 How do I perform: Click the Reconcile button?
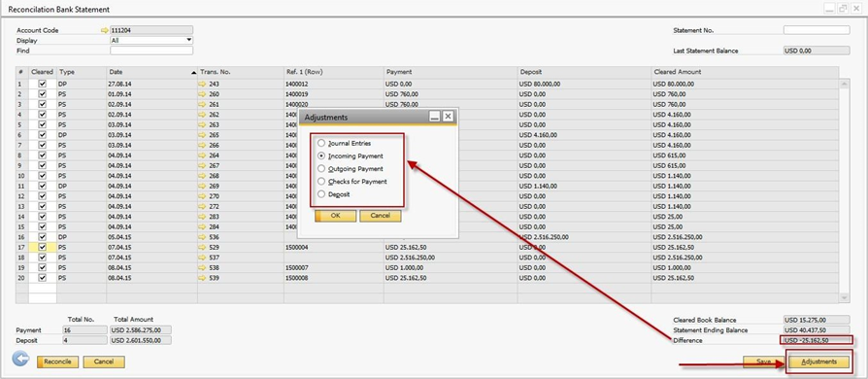[x=57, y=362]
